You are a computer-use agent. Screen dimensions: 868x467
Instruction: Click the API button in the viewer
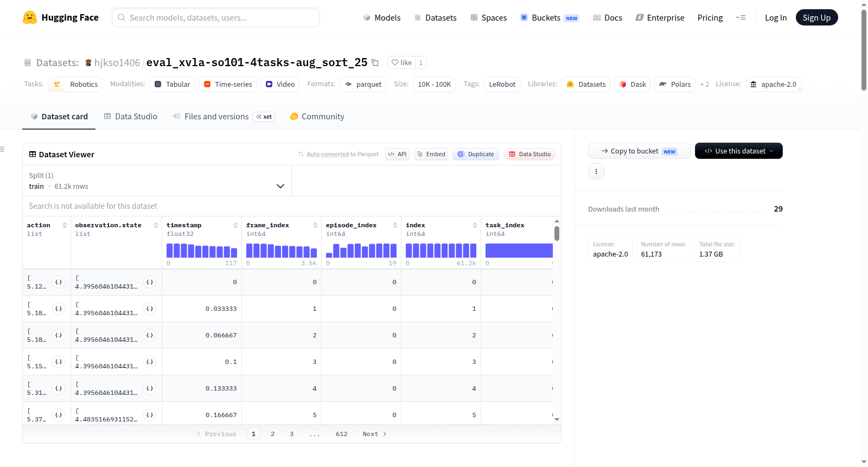397,154
